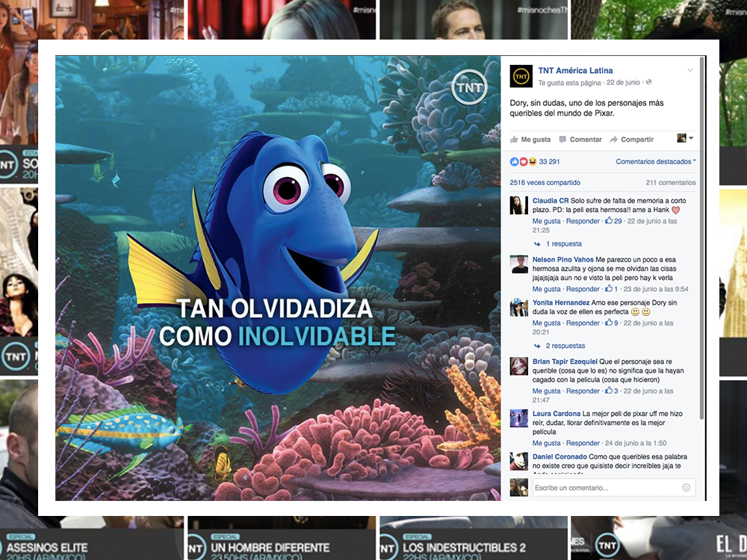Expand post options chevron near page name
Image resolution: width=747 pixels, height=560 pixels.
689,70
